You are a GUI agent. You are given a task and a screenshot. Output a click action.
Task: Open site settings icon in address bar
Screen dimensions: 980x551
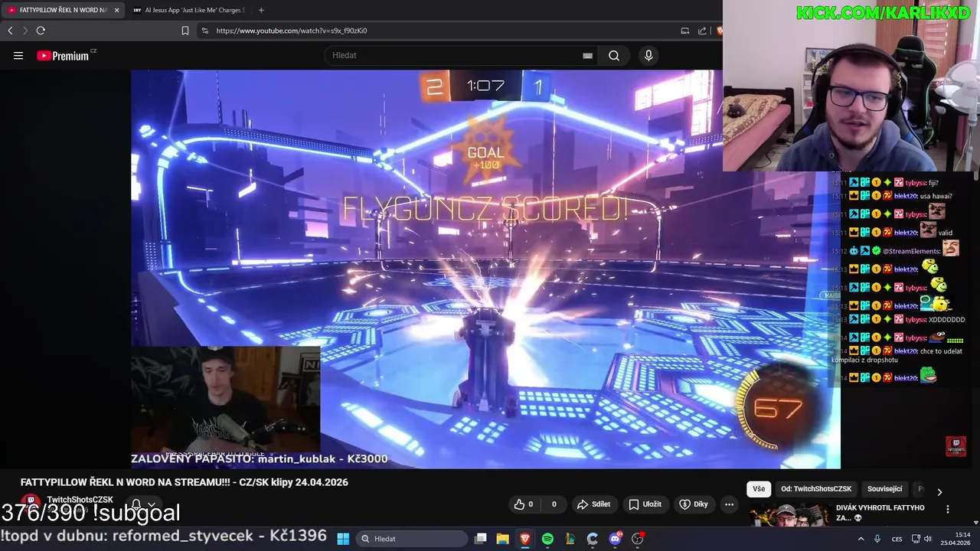click(x=204, y=31)
